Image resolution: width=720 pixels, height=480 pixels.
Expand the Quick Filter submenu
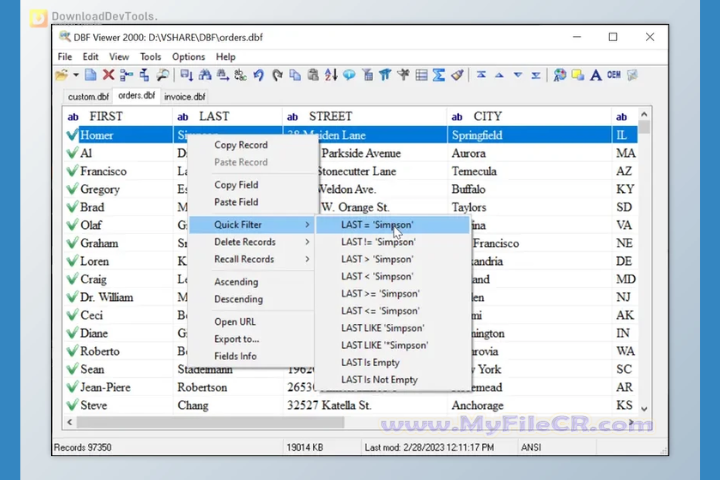click(252, 225)
